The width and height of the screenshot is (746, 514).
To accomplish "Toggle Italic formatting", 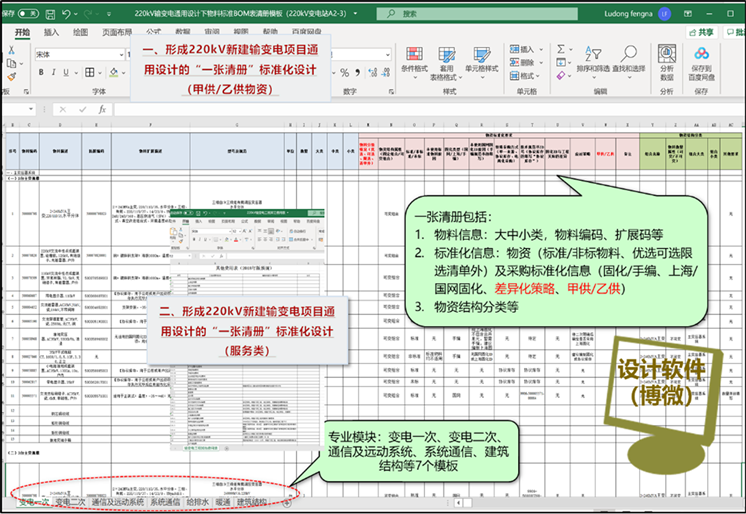I will pos(53,73).
